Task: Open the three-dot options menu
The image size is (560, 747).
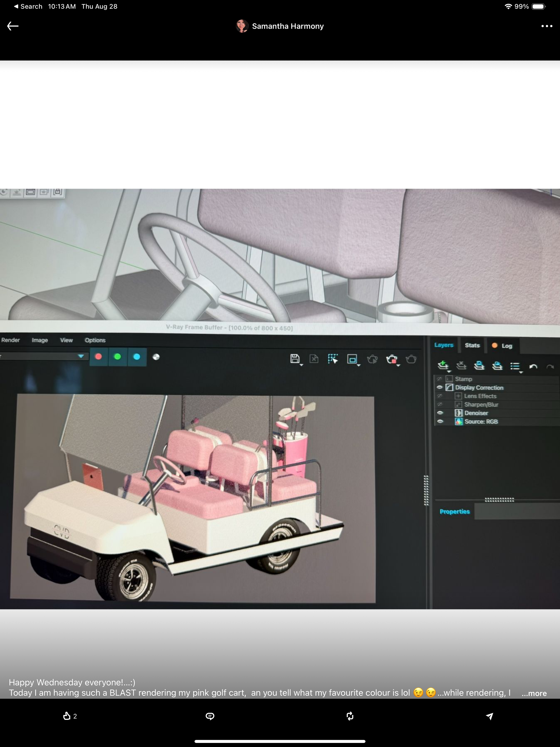Action: (x=547, y=26)
